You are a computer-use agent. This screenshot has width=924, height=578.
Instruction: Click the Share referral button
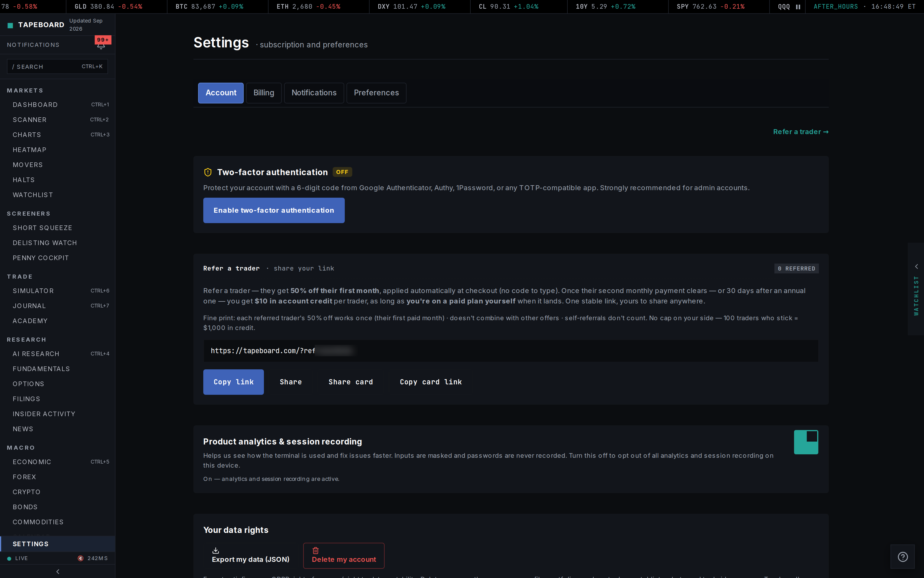pyautogui.click(x=290, y=382)
